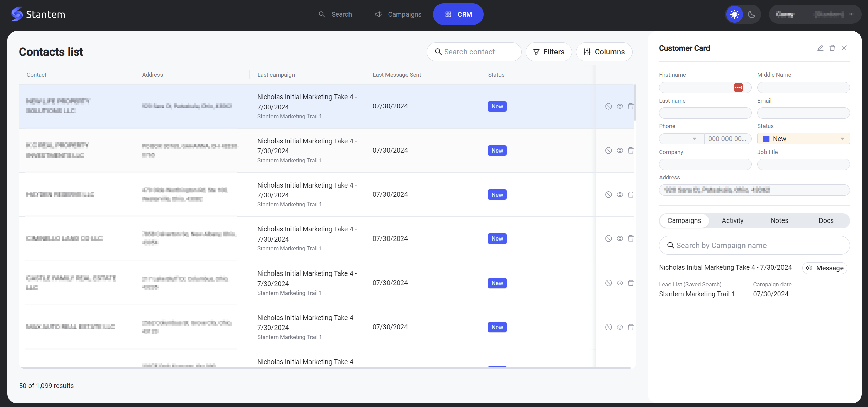Click the Address column header
The width and height of the screenshot is (868, 407).
pyautogui.click(x=152, y=75)
